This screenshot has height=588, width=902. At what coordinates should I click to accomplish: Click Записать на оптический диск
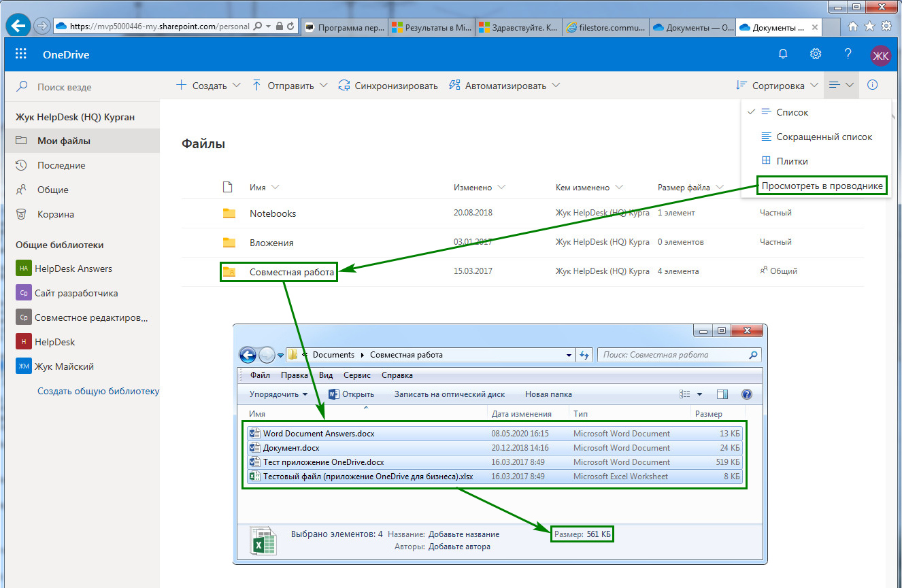click(x=450, y=394)
